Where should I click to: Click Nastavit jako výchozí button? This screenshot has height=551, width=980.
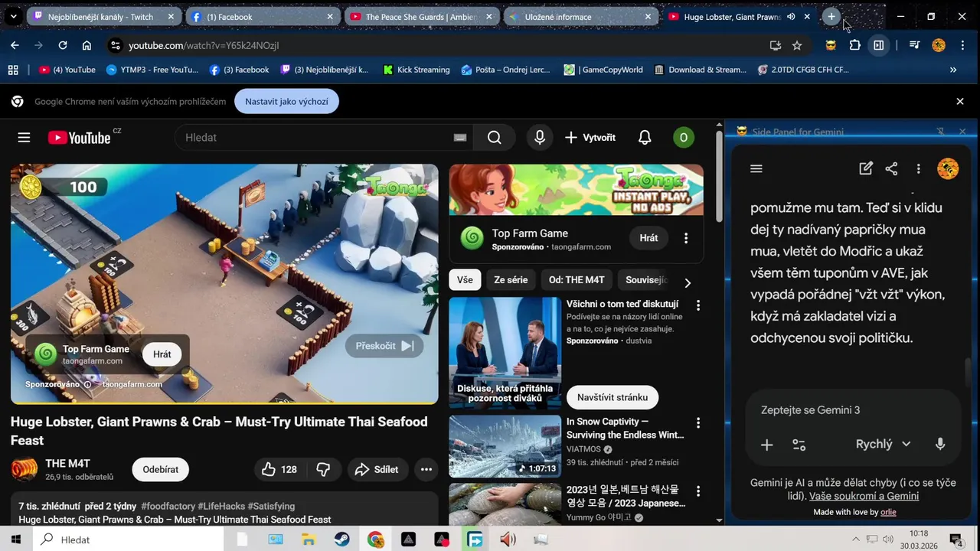[286, 102]
